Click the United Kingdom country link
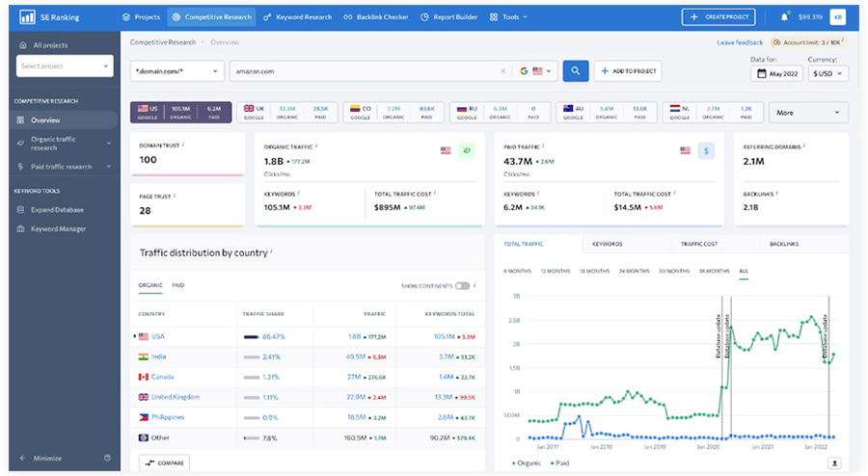Image resolution: width=868 pixels, height=476 pixels. pos(175,397)
